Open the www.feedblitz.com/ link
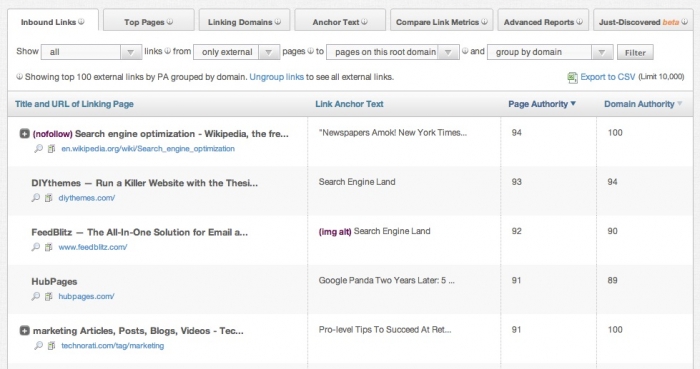 coord(93,247)
